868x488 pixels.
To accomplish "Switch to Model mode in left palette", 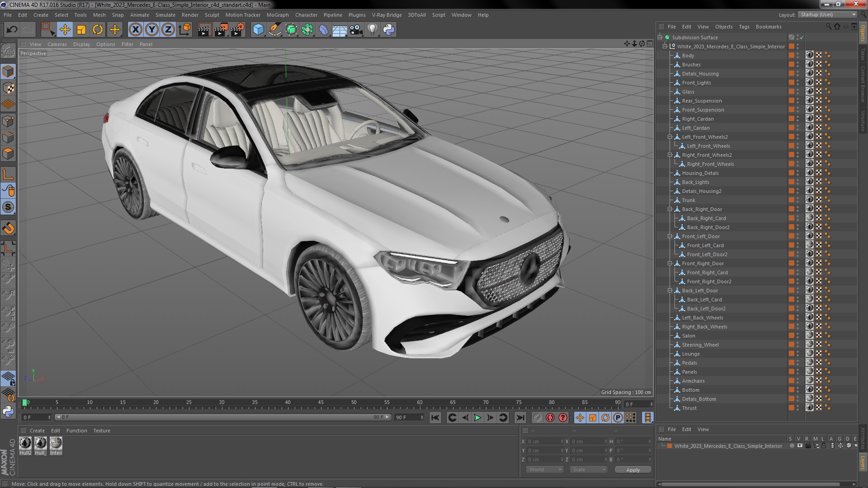I will [8, 71].
